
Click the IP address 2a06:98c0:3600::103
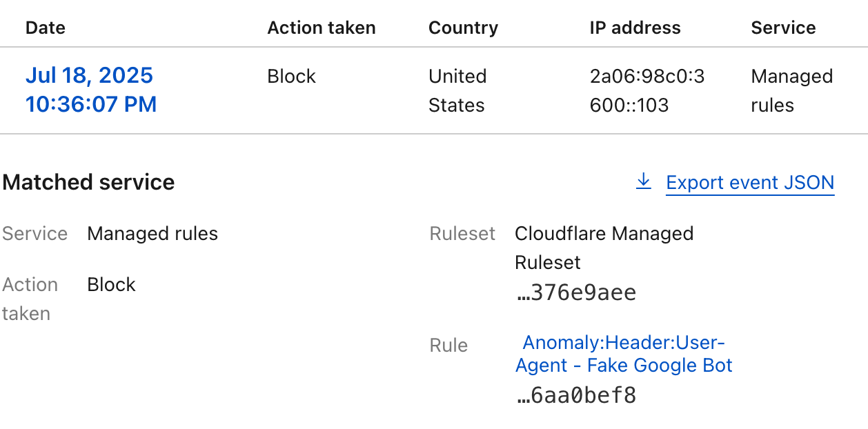pyautogui.click(x=647, y=90)
